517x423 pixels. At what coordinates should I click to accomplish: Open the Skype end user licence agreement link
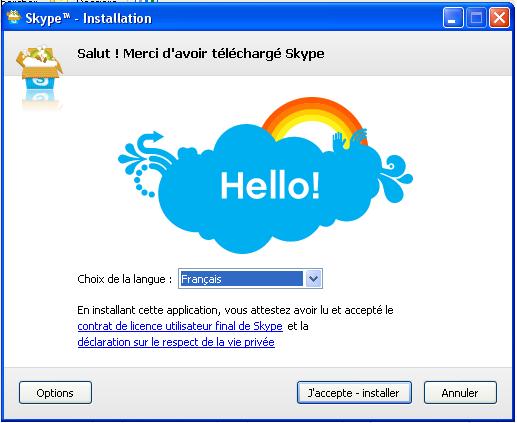[180, 326]
